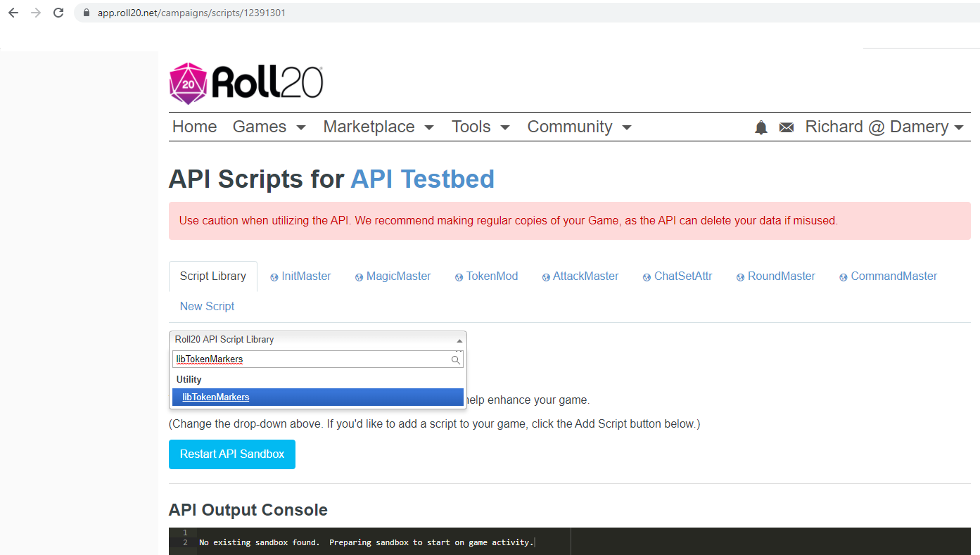Click the API Output Console heading
Image resolution: width=980 pixels, height=555 pixels.
pyautogui.click(x=248, y=510)
